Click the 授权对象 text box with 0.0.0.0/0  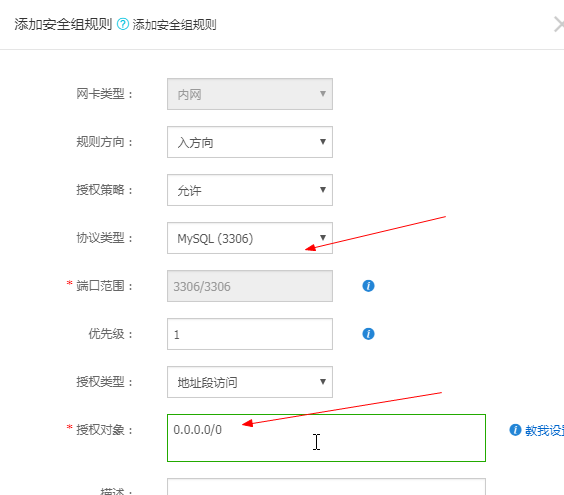[326, 438]
